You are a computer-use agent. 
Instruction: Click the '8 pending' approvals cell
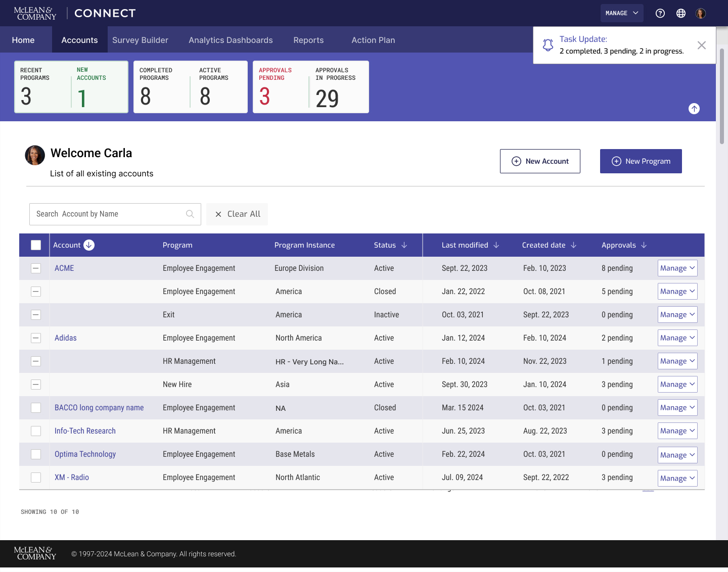tap(617, 268)
